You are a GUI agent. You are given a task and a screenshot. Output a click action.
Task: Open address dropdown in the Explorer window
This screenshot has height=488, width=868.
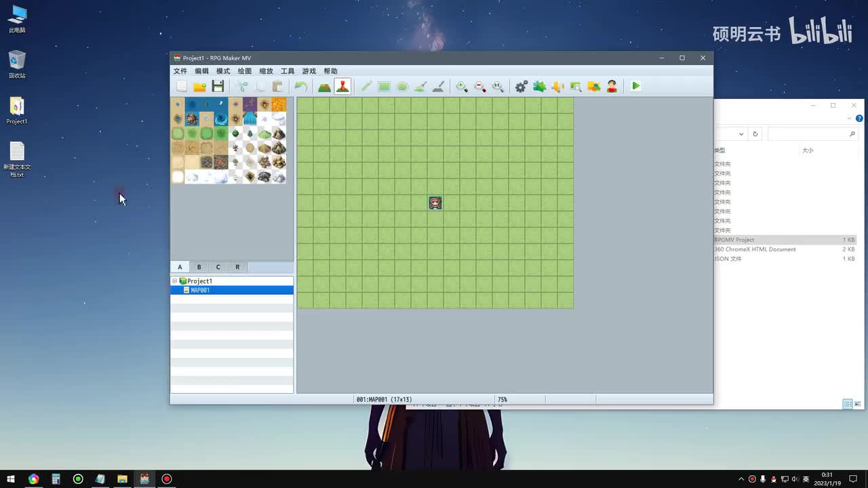[x=741, y=134]
